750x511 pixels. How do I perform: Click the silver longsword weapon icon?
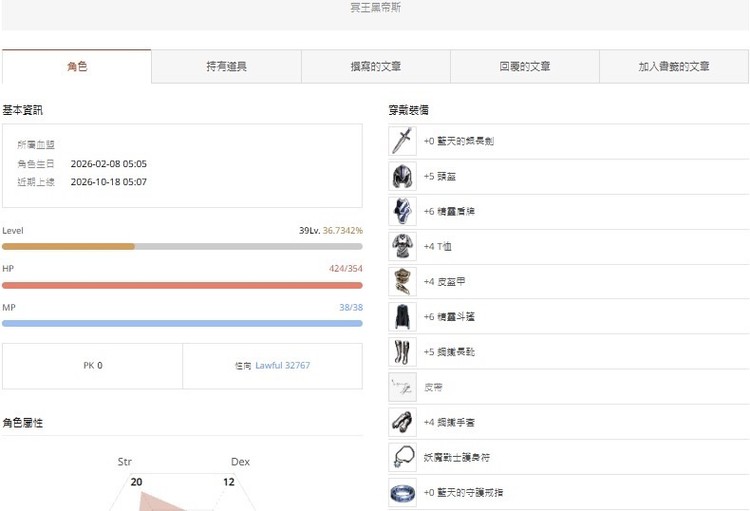402,141
